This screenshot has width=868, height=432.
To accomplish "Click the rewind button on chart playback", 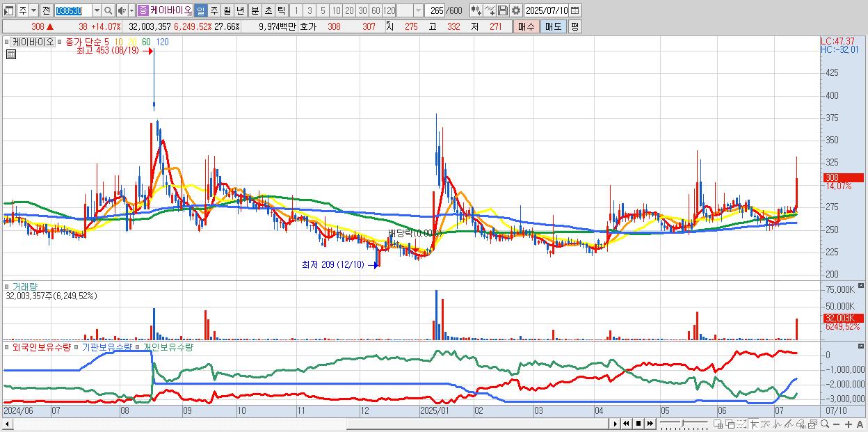I will (627, 424).
